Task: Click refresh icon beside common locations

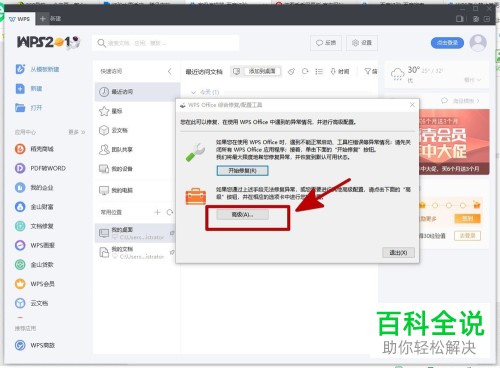Action: click(170, 212)
